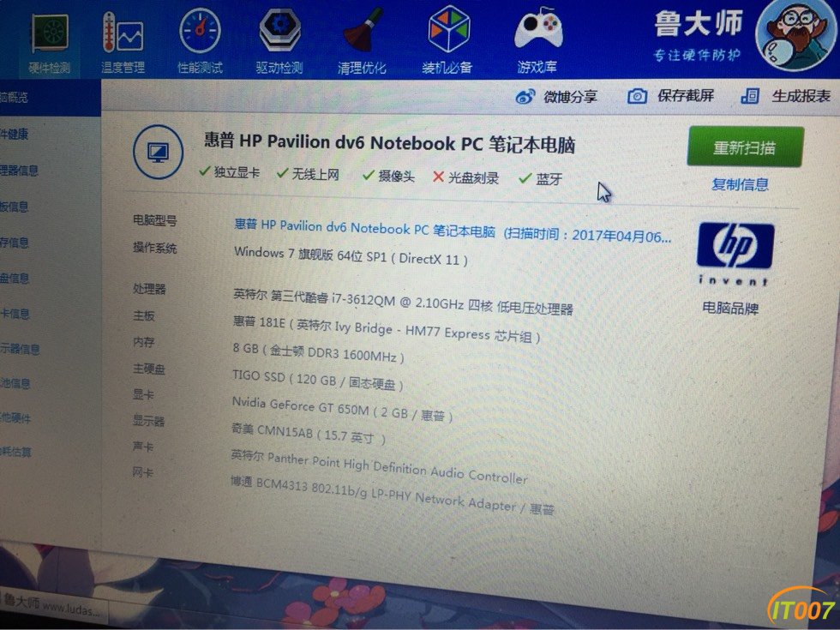Click 无线上网 checkmark status
This screenshot has width=840, height=630.
pos(308,173)
